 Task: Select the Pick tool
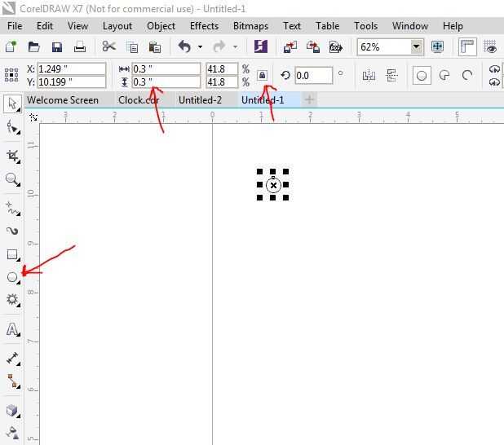click(x=12, y=104)
